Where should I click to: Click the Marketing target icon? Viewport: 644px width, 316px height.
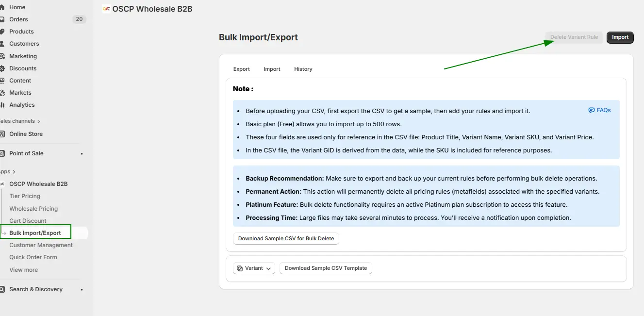2,56
